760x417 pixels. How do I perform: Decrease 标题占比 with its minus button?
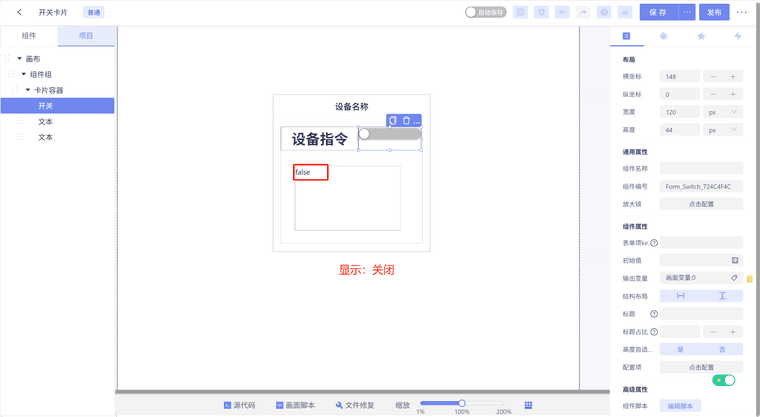[x=713, y=332]
